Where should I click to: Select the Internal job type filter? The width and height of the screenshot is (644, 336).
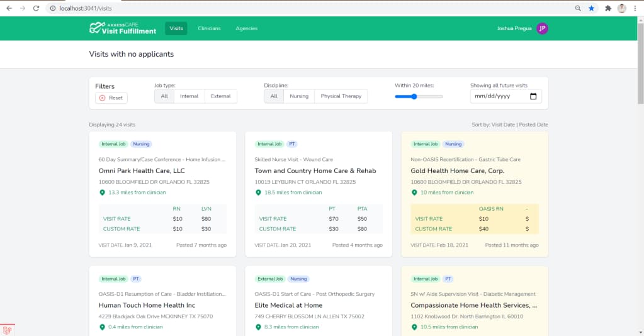point(189,96)
